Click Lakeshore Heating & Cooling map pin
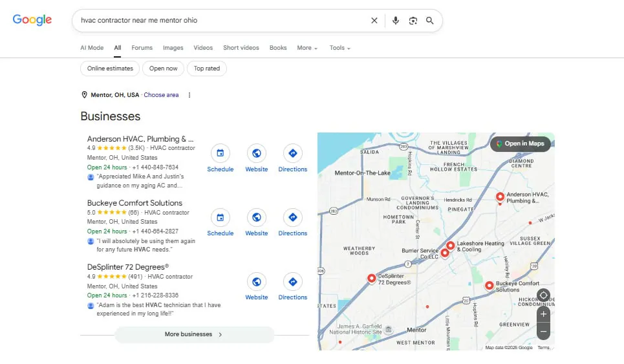This screenshot has width=624, height=364. click(x=450, y=246)
